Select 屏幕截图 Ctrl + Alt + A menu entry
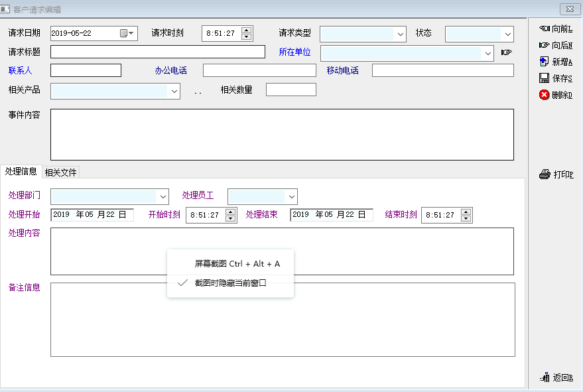 coord(237,263)
